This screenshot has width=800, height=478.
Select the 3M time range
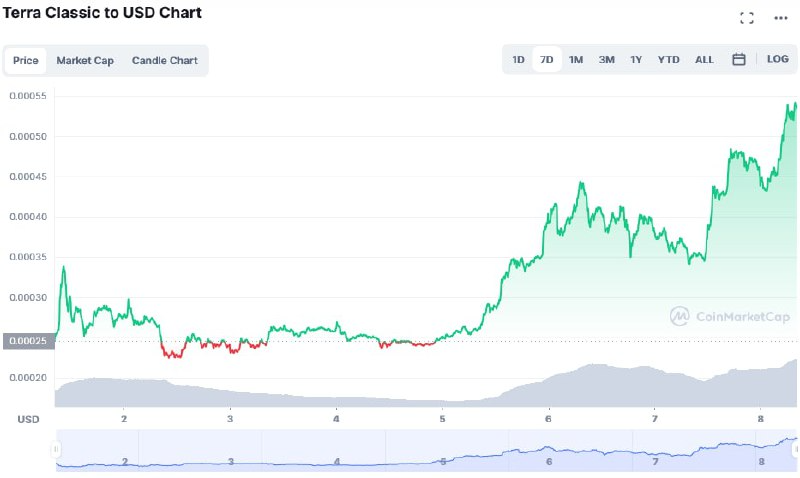tap(607, 60)
